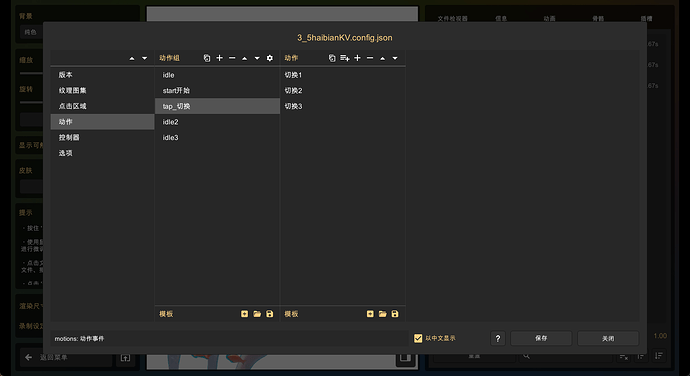Open template folder in 动作组 模板 bar

tap(257, 314)
